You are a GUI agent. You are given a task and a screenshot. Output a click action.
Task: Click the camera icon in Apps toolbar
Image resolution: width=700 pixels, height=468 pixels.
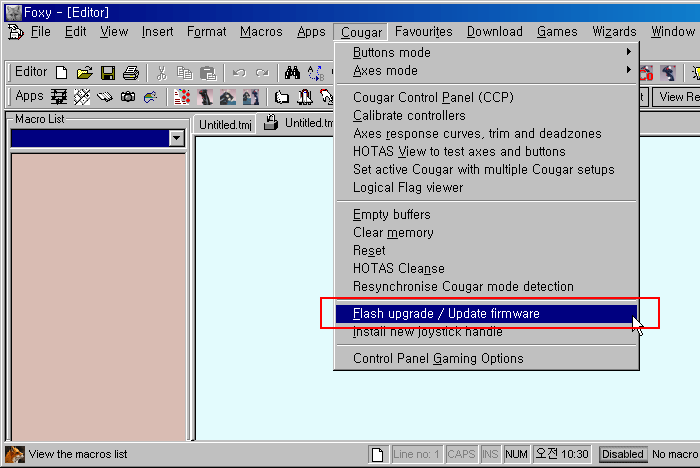(x=128, y=96)
